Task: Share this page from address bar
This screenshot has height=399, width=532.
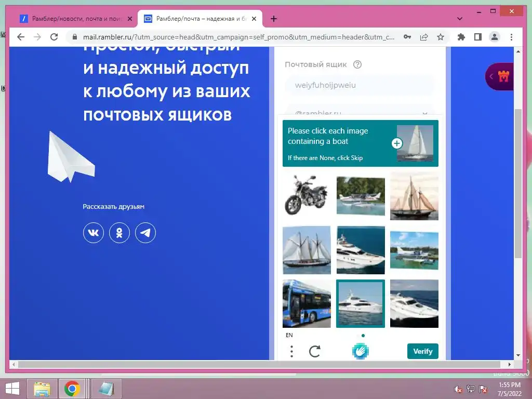Action: 424,37
